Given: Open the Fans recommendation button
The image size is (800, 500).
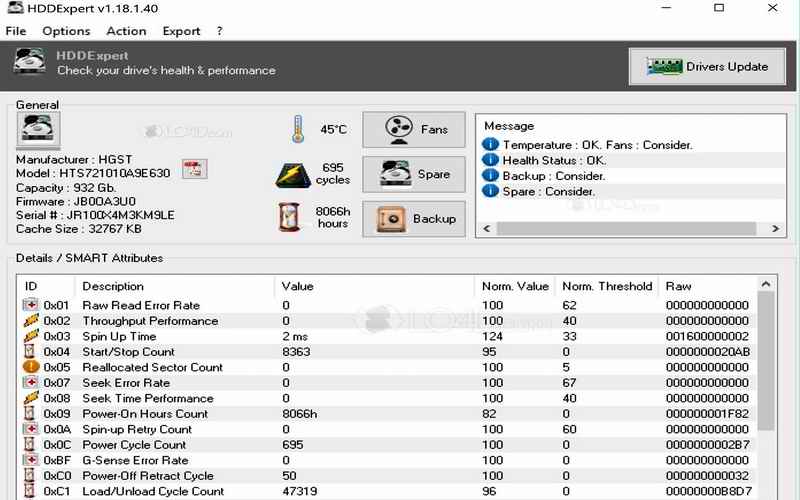Looking at the screenshot, I should click(x=413, y=130).
